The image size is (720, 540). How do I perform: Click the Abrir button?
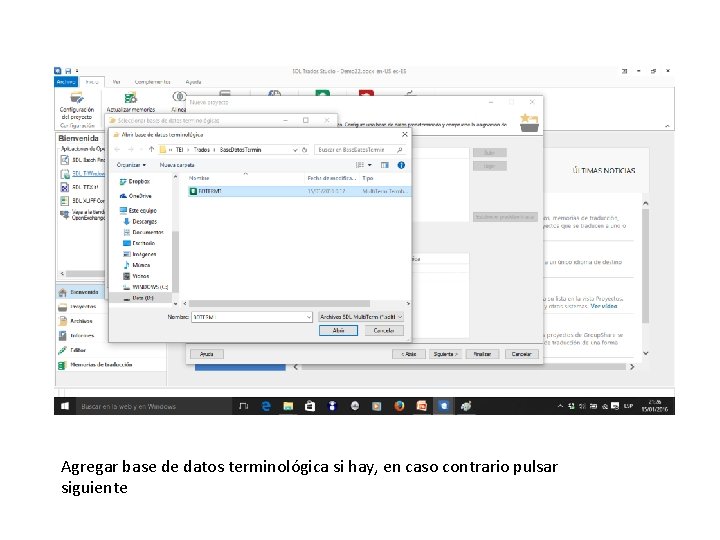(x=338, y=330)
